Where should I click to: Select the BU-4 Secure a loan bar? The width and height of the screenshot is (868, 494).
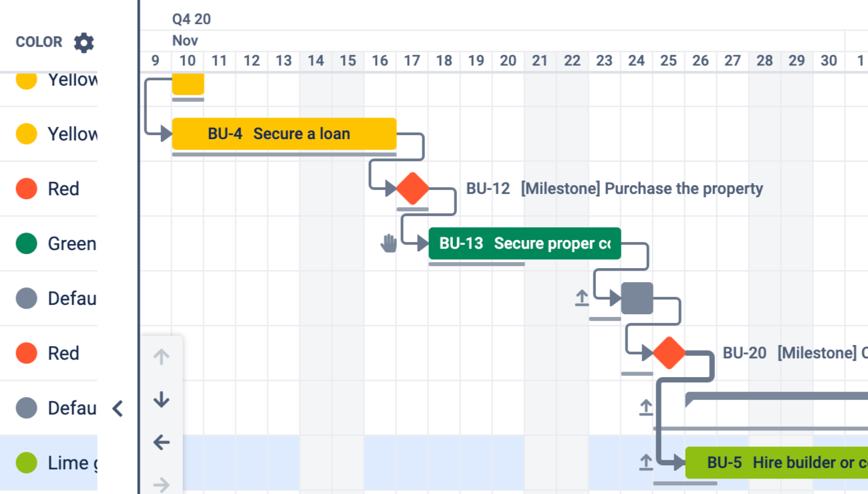(x=284, y=134)
